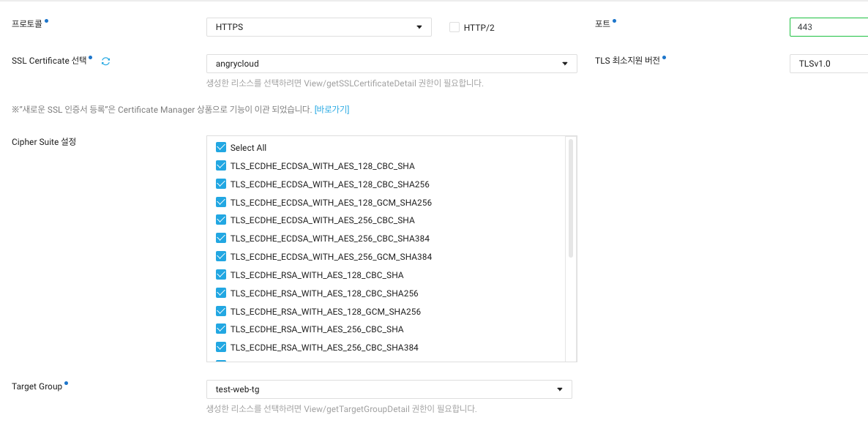The image size is (868, 434).
Task: Toggle TLS_ECDHE_RSA_WITH_AES_128_GCM_SHA256 checkbox
Action: tap(221, 311)
